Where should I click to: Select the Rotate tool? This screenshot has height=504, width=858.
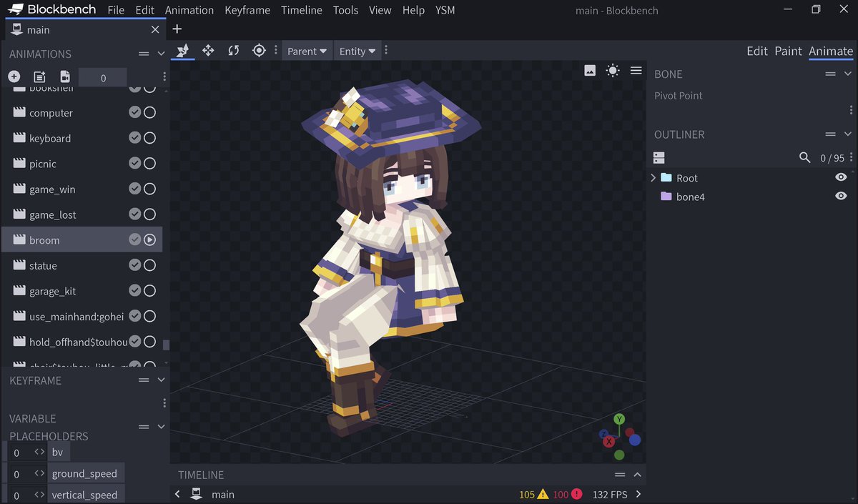coord(234,51)
